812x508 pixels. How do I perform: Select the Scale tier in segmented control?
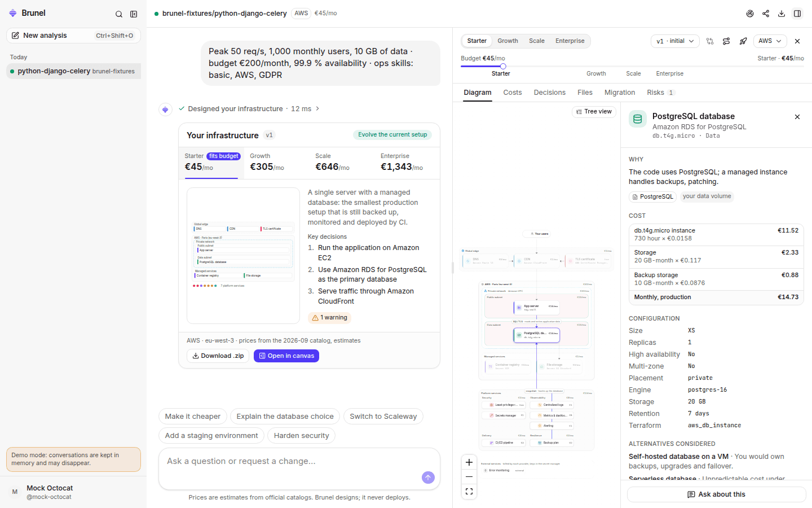(x=537, y=41)
